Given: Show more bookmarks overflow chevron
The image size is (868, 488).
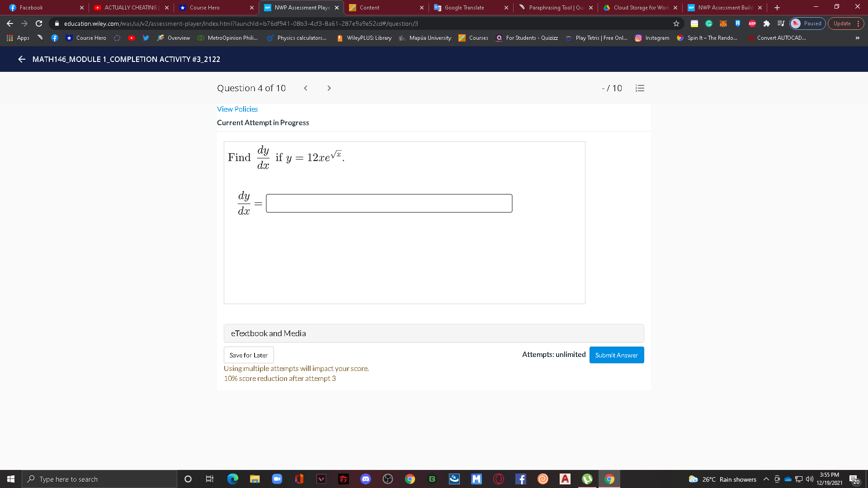Looking at the screenshot, I should (x=857, y=38).
